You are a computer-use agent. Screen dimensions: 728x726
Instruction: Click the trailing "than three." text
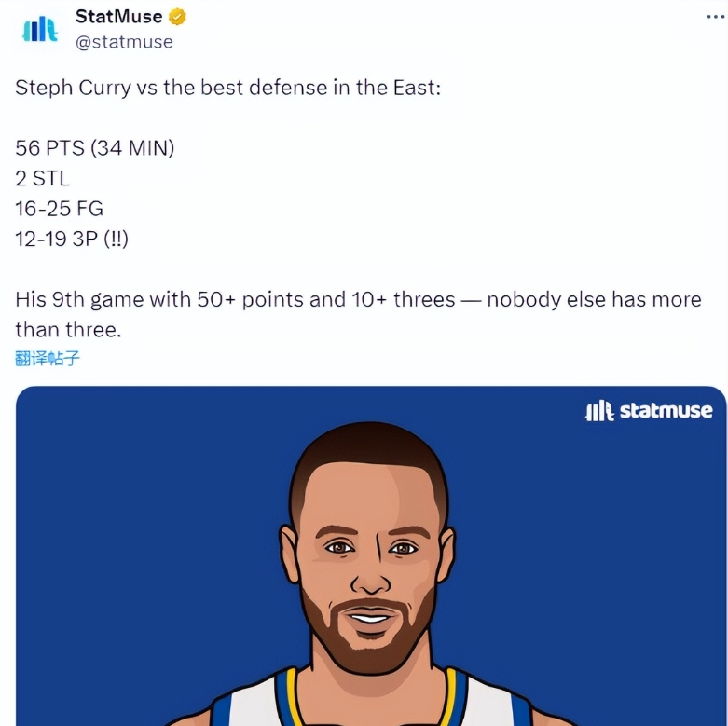(68, 330)
